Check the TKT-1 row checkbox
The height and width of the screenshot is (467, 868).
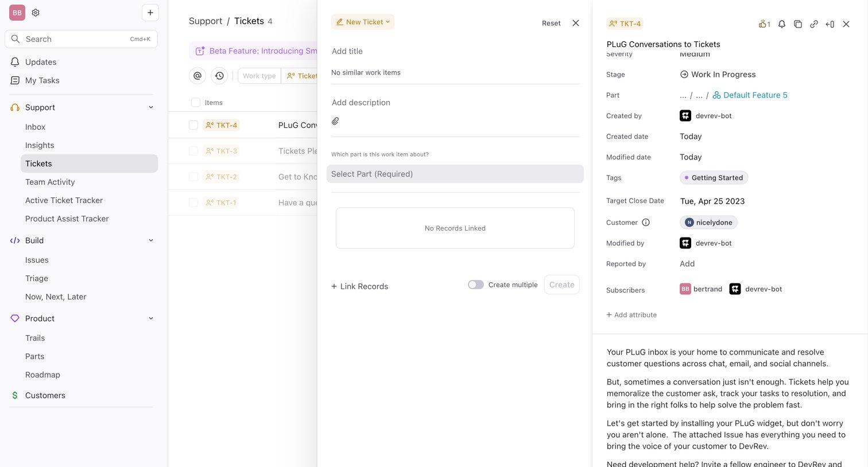193,203
